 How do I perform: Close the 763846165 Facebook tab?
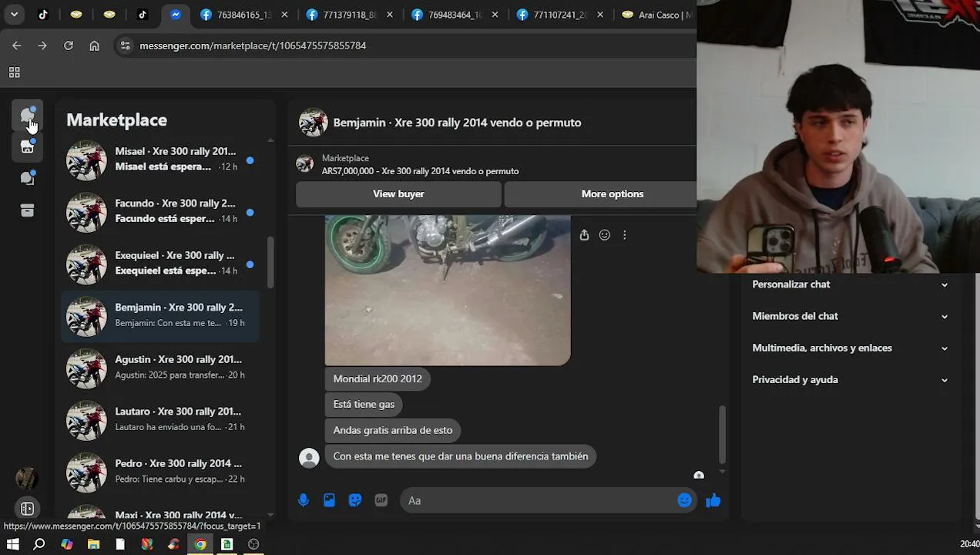[284, 15]
